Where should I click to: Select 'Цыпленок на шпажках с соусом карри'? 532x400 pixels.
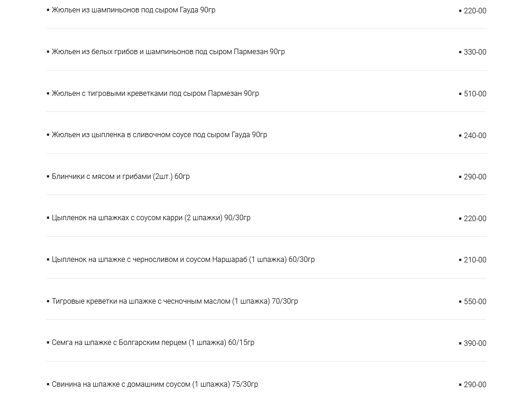[151, 218]
